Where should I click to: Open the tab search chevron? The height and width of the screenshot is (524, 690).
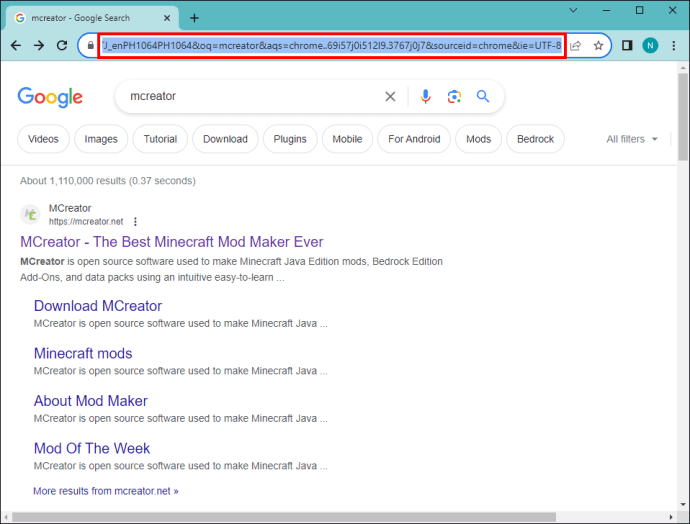[573, 10]
